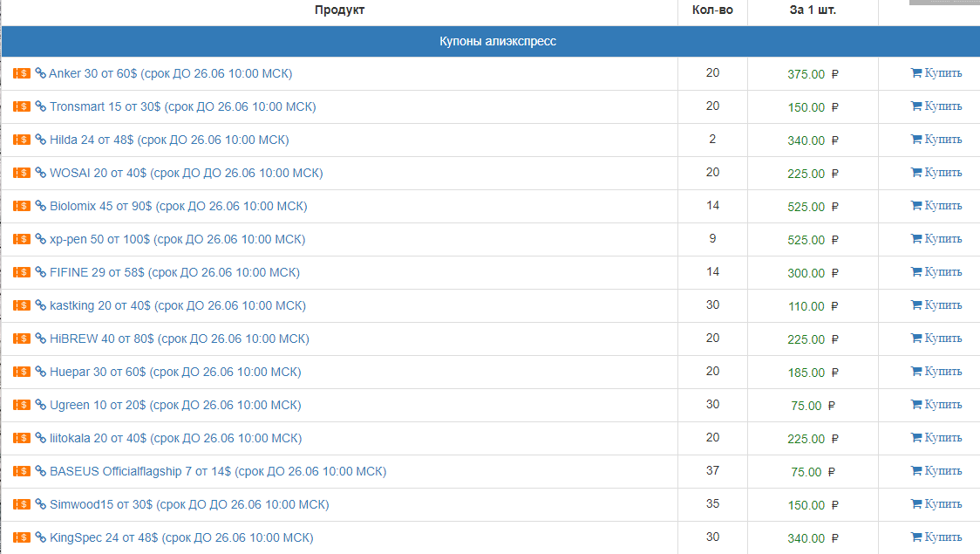Screen dimensions: 980x554
Task: Click the chain link icon beside xp-pen
Action: [41, 239]
